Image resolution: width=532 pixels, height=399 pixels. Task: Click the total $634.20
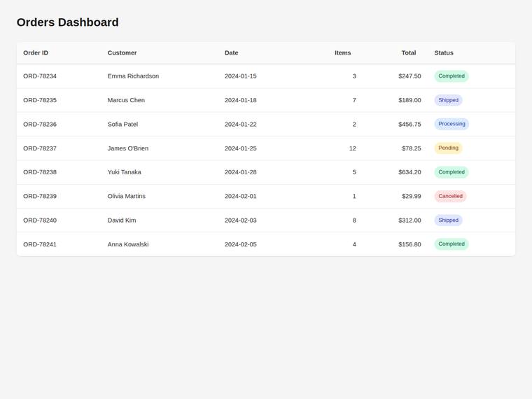click(409, 172)
